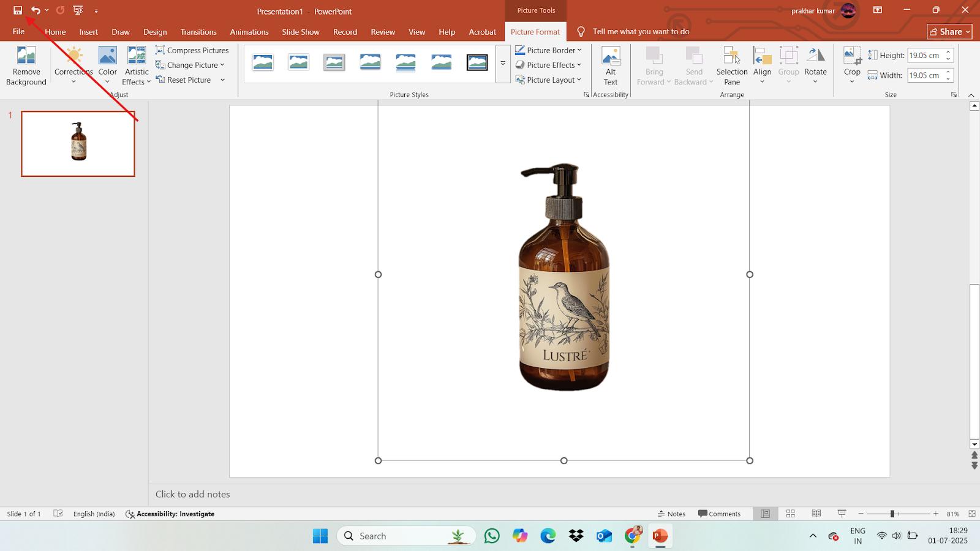The image size is (980, 551).
Task: Apply the first picture style thumbnail
Action: pyautogui.click(x=263, y=62)
